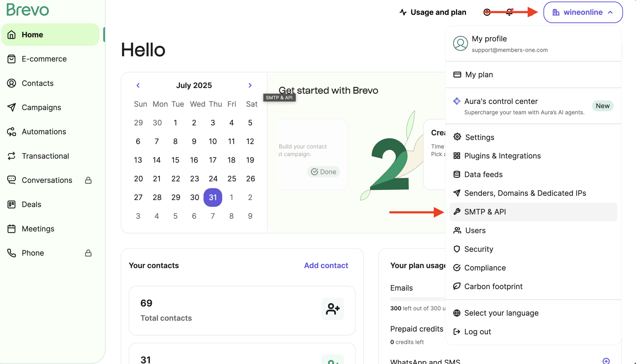Open Data feeds
636x364 pixels.
(533, 174)
